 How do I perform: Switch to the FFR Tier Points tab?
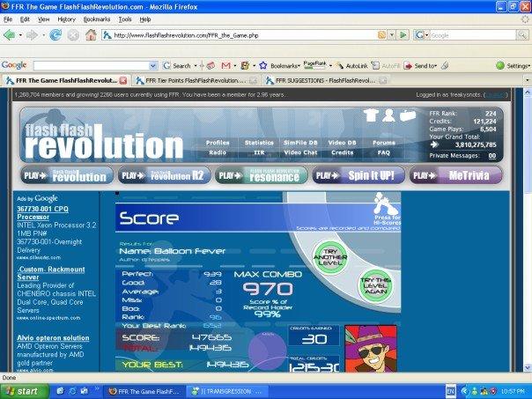point(196,81)
